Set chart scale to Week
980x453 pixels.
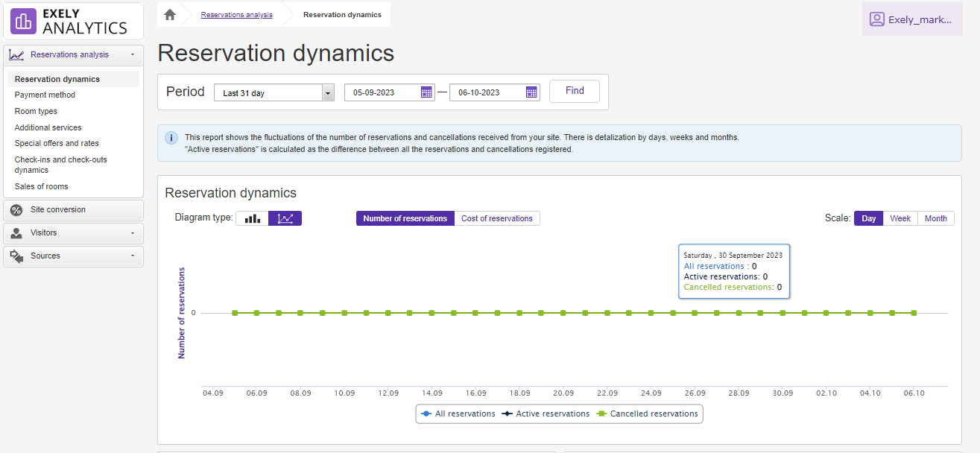point(900,218)
